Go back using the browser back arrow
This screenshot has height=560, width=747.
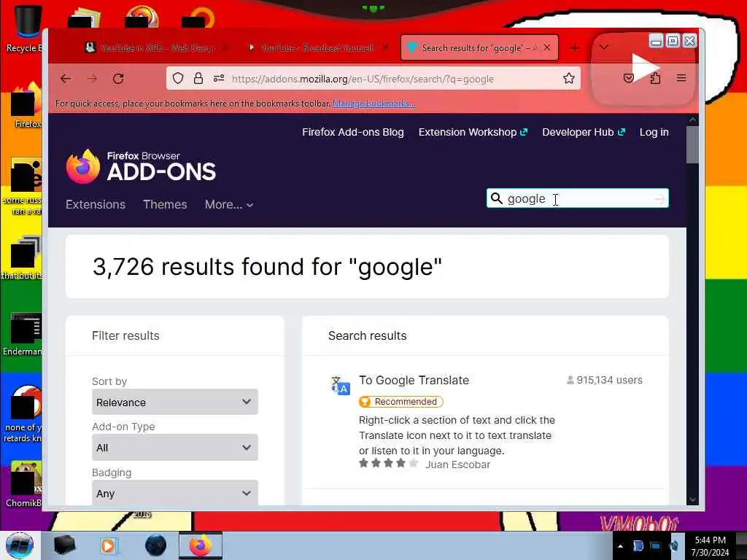tap(65, 79)
